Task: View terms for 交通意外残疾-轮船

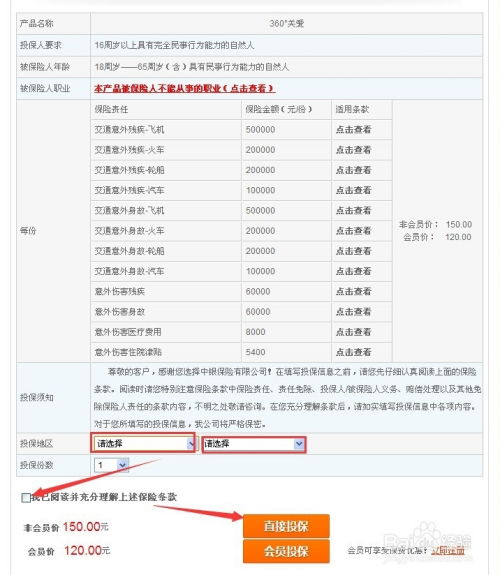Action: (x=354, y=170)
